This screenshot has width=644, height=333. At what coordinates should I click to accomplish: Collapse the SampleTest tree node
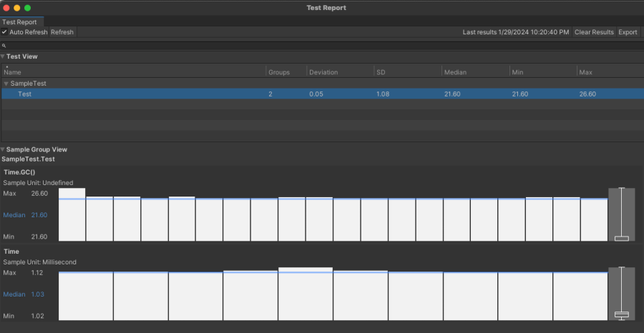[6, 84]
